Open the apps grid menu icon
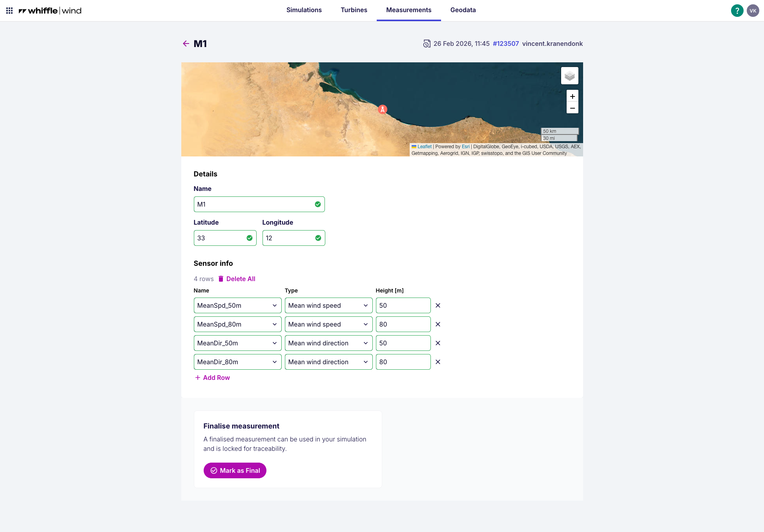The height and width of the screenshot is (532, 764). (9, 11)
